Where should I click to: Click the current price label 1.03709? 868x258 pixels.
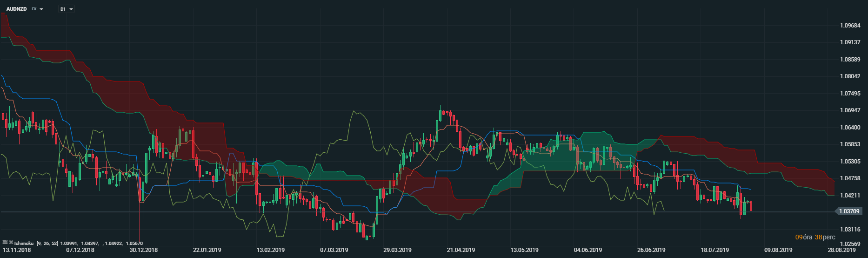click(849, 211)
